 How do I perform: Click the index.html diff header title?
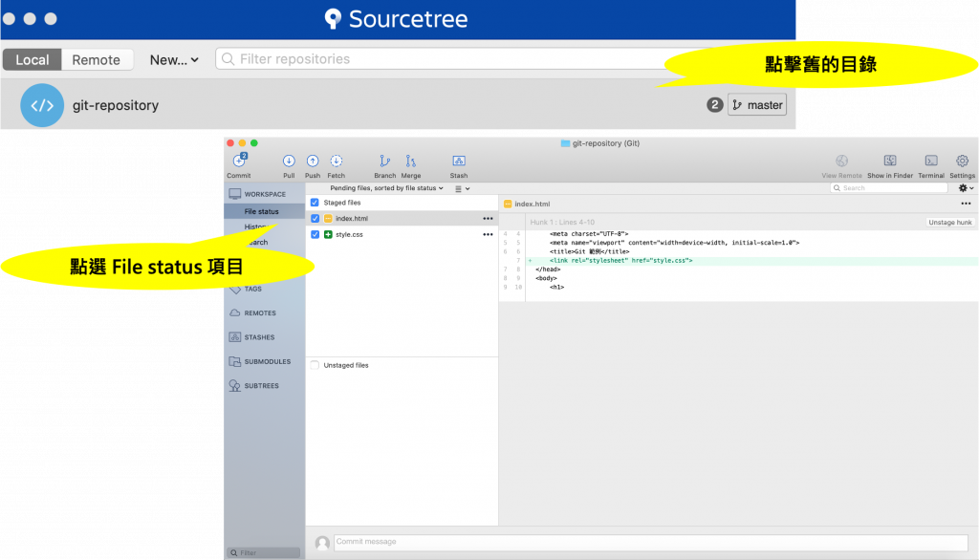point(532,205)
